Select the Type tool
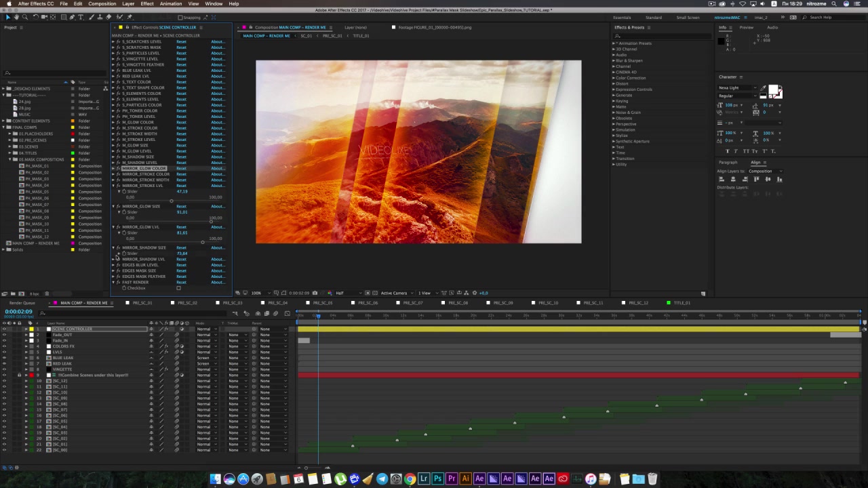The width and height of the screenshot is (868, 488). point(81,17)
